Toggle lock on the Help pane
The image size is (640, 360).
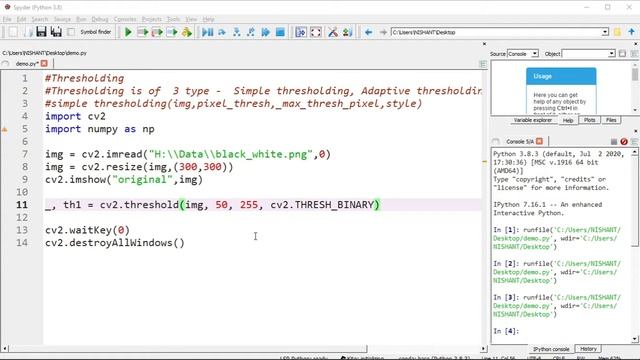(x=622, y=53)
